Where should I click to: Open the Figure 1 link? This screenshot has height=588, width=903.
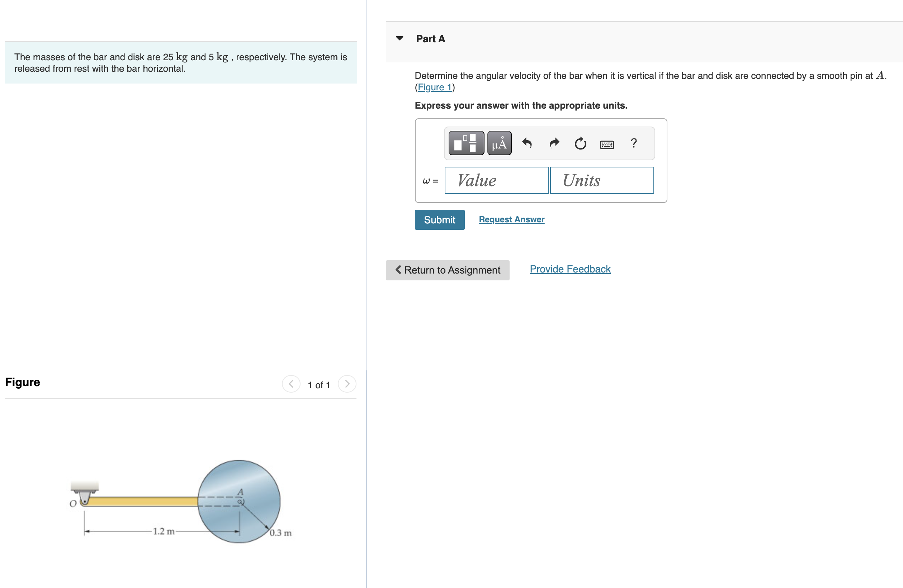pyautogui.click(x=434, y=87)
